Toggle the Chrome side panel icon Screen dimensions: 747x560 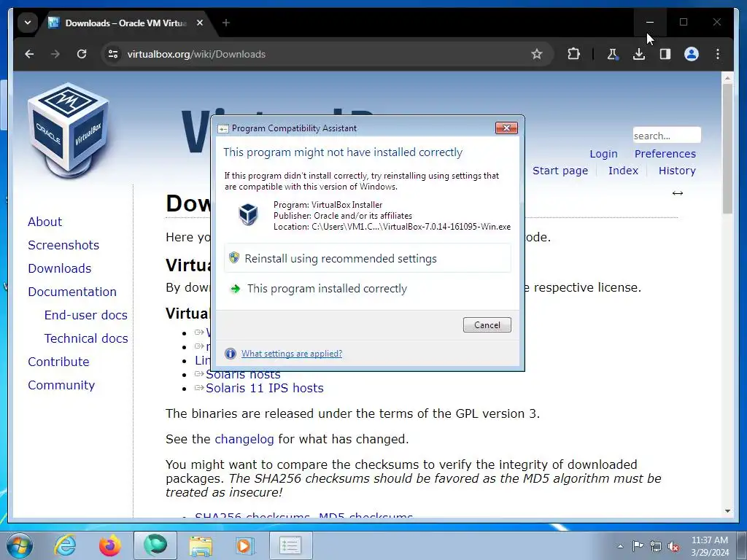[665, 54]
